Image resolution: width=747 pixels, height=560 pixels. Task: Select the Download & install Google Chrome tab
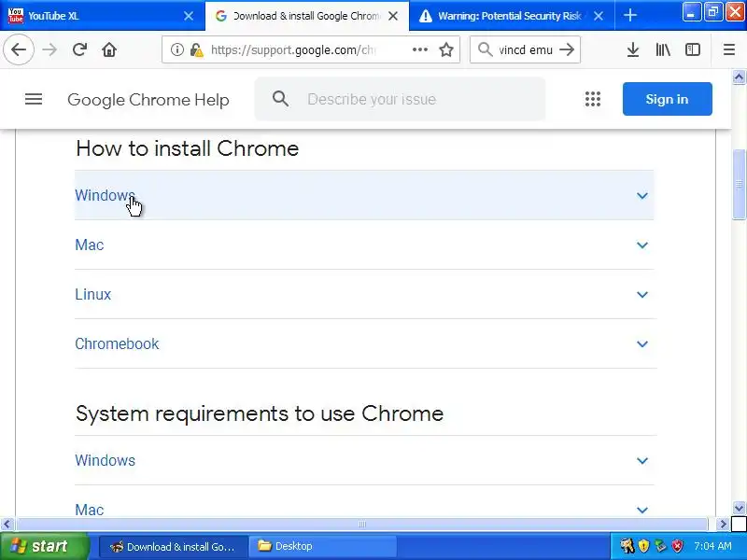point(307,16)
